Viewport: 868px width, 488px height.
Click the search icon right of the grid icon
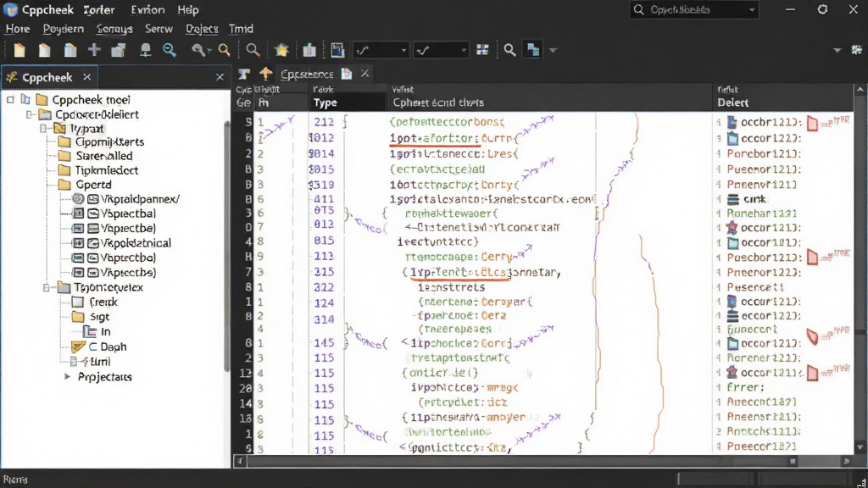(509, 50)
